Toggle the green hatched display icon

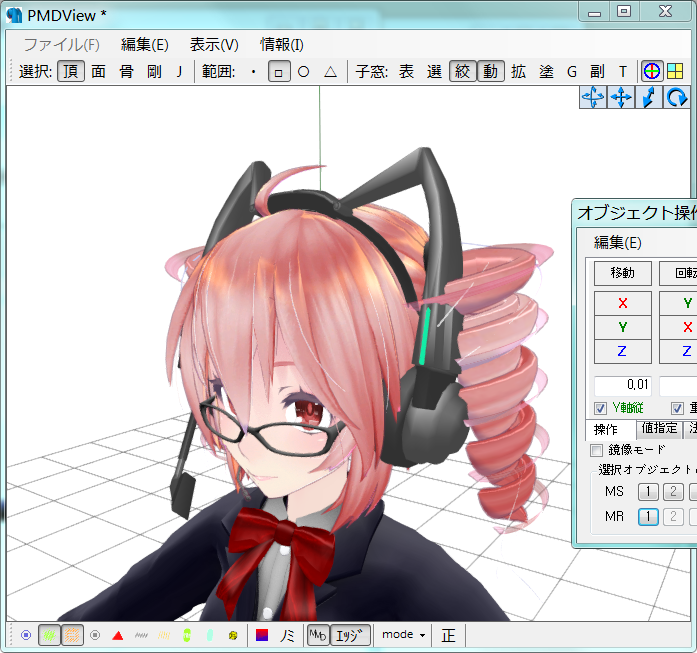click(49, 635)
